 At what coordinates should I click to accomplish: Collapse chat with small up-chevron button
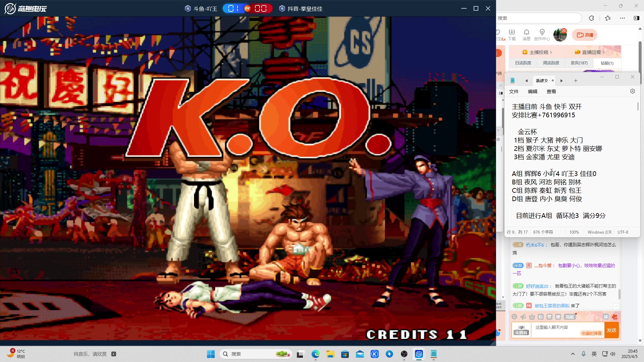(616, 306)
